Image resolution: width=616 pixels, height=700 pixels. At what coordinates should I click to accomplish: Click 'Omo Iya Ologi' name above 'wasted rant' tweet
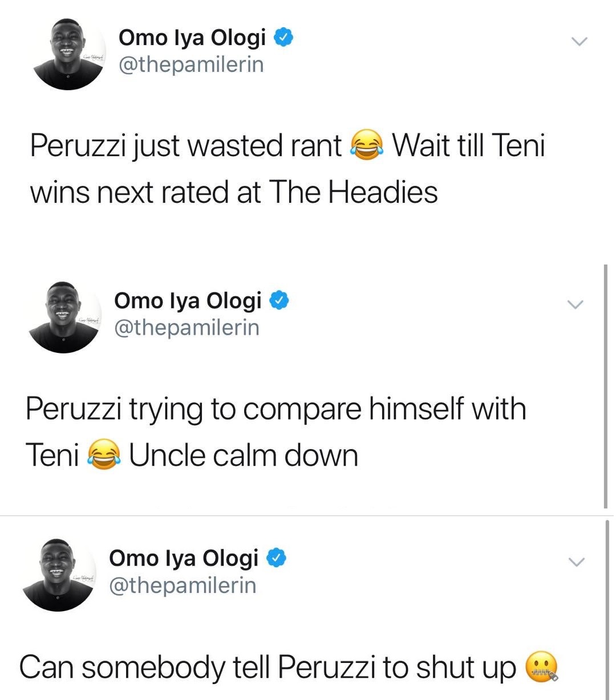pyautogui.click(x=192, y=38)
